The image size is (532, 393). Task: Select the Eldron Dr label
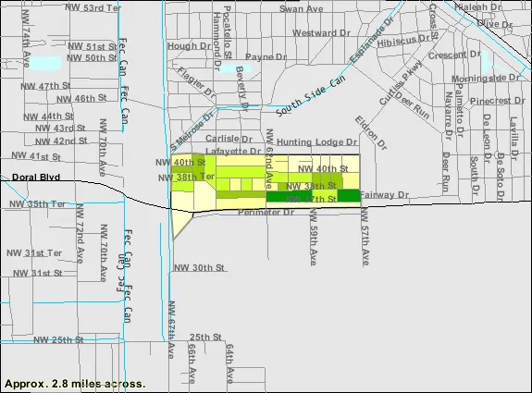point(371,133)
